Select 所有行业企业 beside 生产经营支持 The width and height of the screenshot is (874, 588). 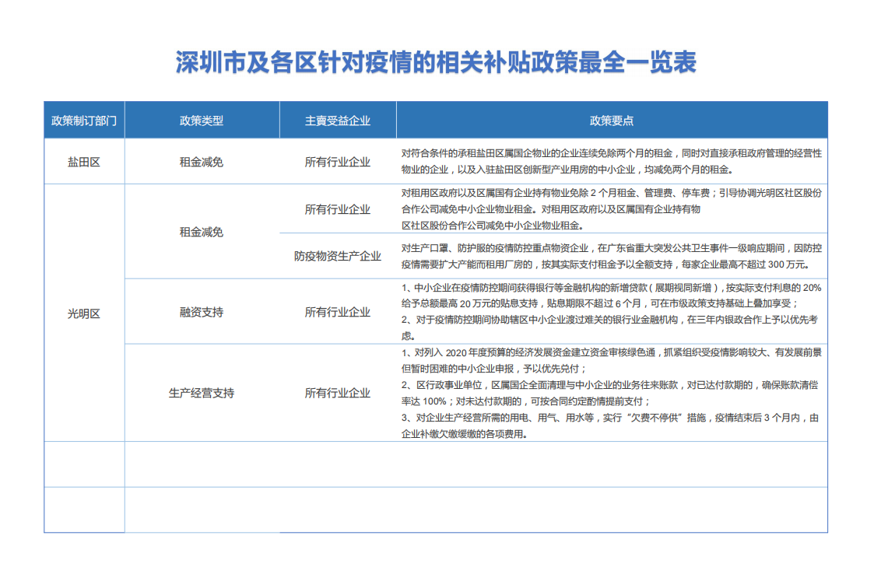point(338,393)
